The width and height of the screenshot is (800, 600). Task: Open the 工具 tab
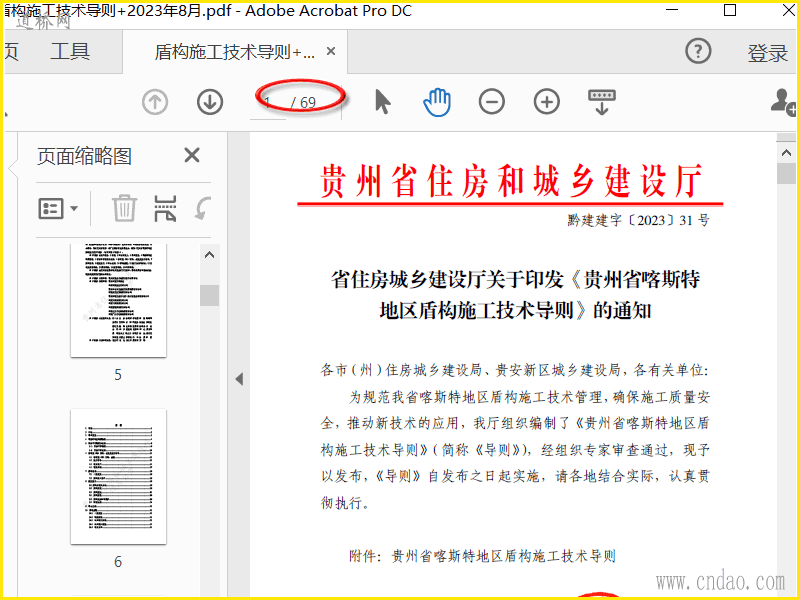click(x=70, y=52)
